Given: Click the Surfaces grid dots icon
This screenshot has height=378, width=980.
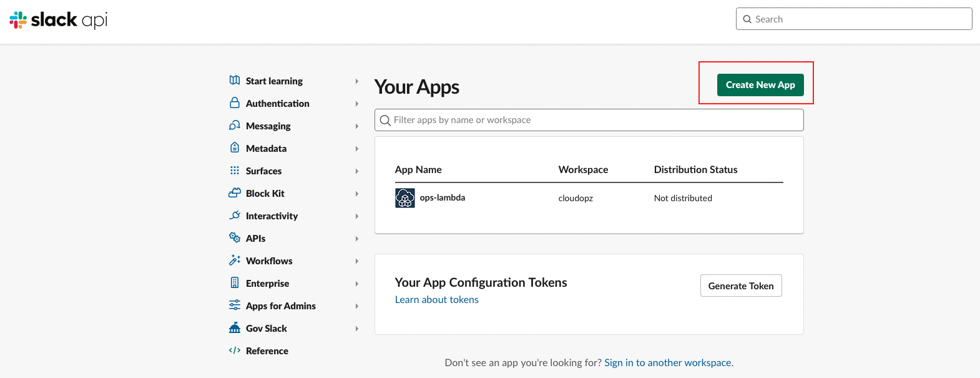Looking at the screenshot, I should 235,170.
